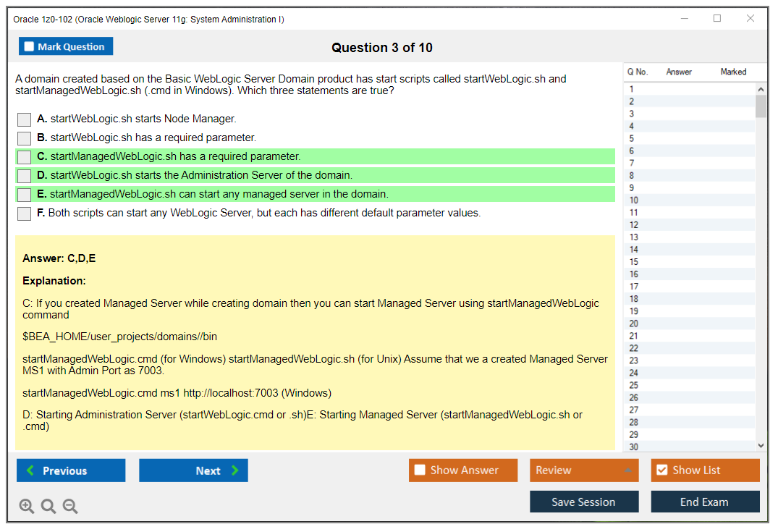The image size is (778, 532).
Task: Select question 21 in the list
Action: click(x=689, y=336)
